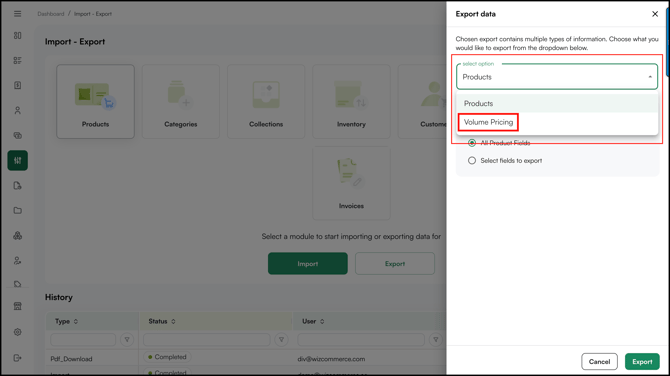Choose All Product Fields radio button
This screenshot has width=670, height=376.
(x=472, y=143)
